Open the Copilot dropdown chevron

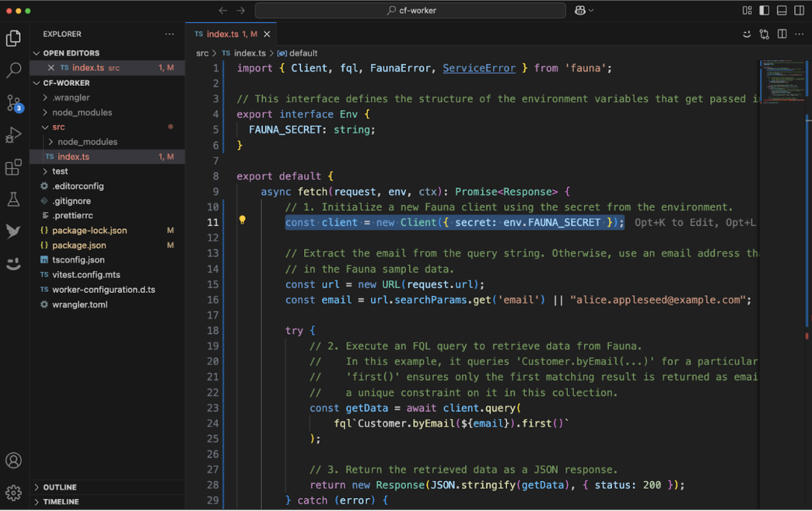(x=591, y=10)
